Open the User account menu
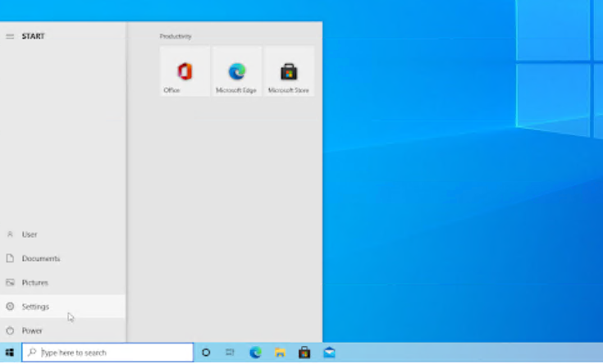The image size is (603, 364). click(x=29, y=234)
